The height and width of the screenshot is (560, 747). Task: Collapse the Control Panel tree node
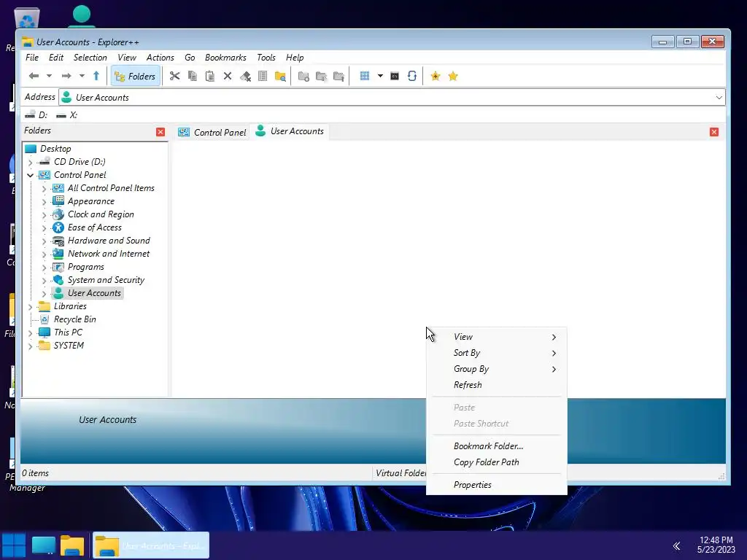click(x=31, y=175)
